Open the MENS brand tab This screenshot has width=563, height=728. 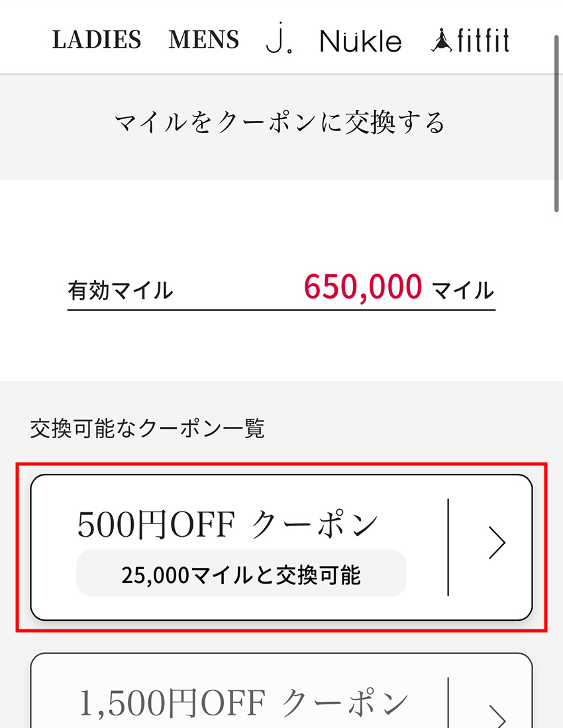pos(204,40)
